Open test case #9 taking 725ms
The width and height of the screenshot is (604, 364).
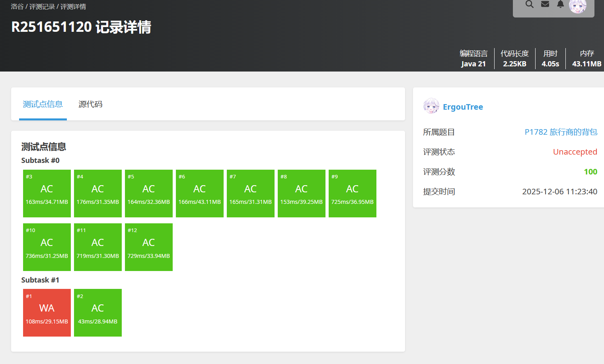pos(353,194)
